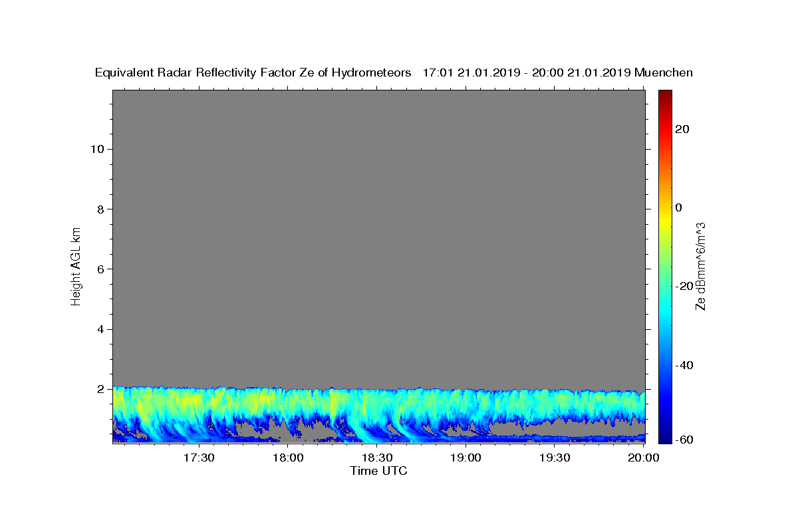Click the 18:30 time tick label
798x532 pixels.
[x=377, y=458]
